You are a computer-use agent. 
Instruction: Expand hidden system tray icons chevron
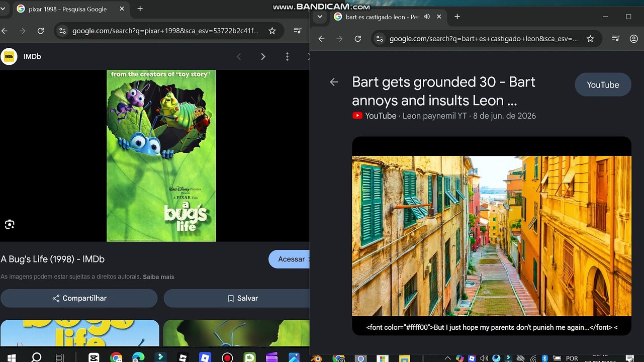point(447,358)
